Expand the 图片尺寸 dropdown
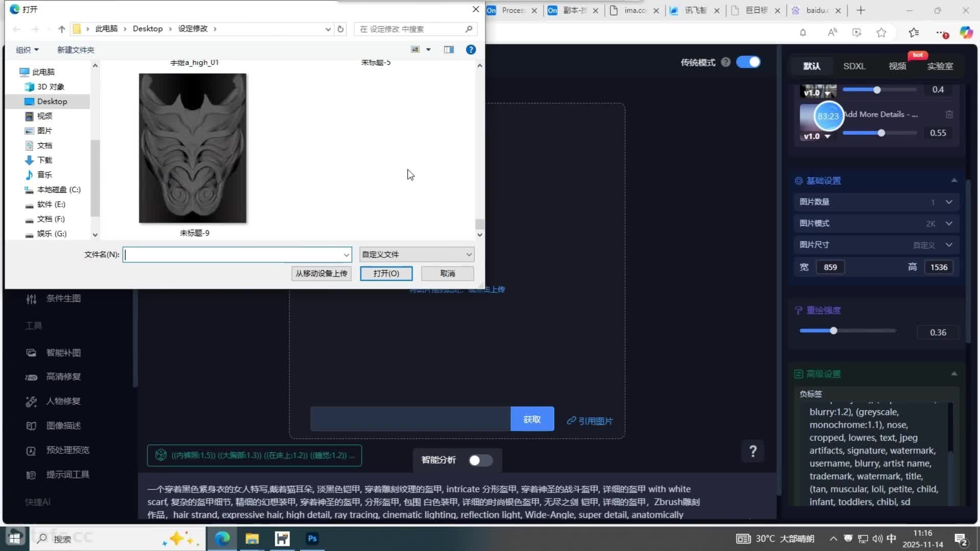 click(x=948, y=245)
